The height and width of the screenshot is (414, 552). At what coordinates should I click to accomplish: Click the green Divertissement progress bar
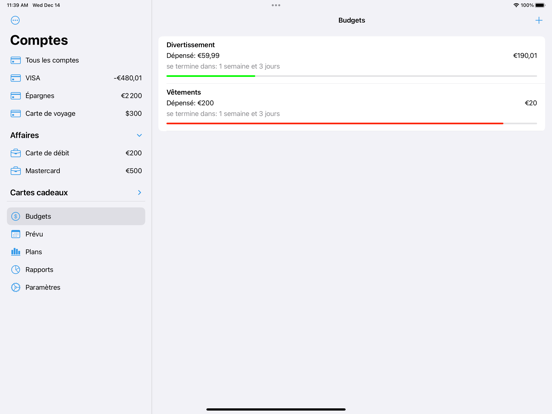pyautogui.click(x=211, y=76)
